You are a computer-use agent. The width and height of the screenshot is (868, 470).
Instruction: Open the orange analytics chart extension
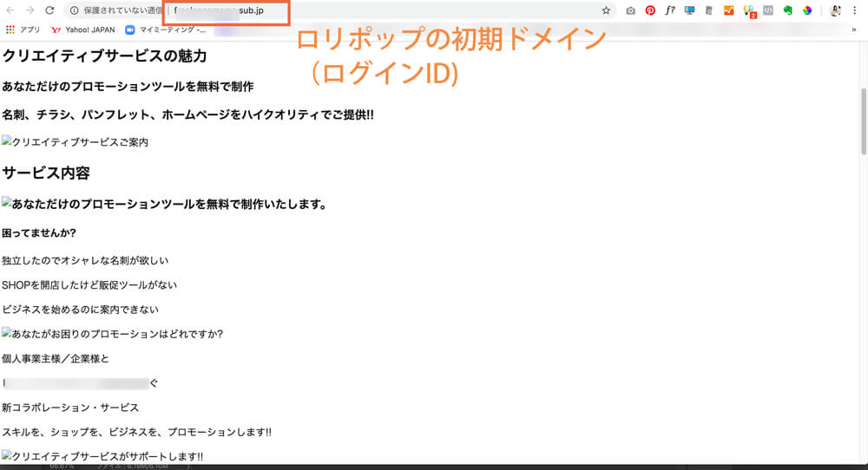(x=728, y=10)
